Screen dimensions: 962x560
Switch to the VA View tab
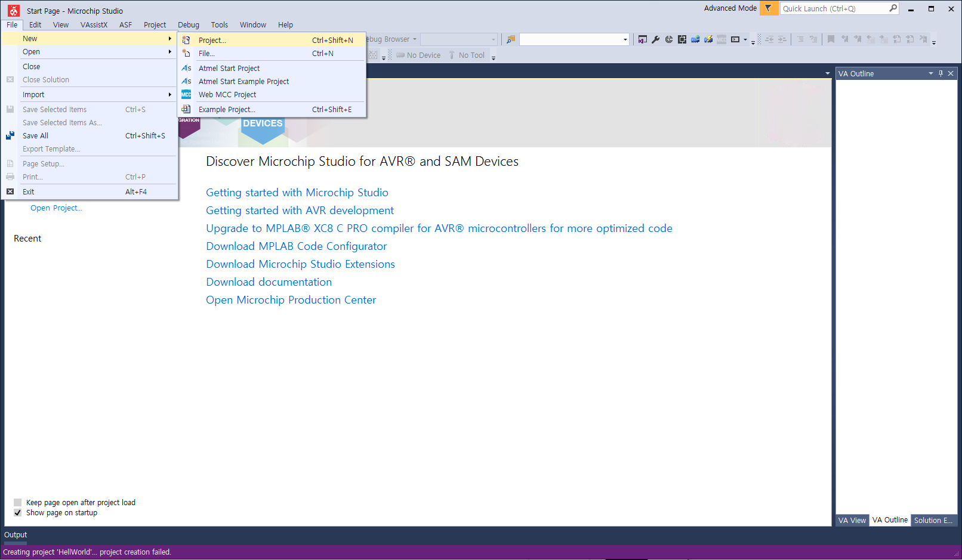click(x=852, y=520)
